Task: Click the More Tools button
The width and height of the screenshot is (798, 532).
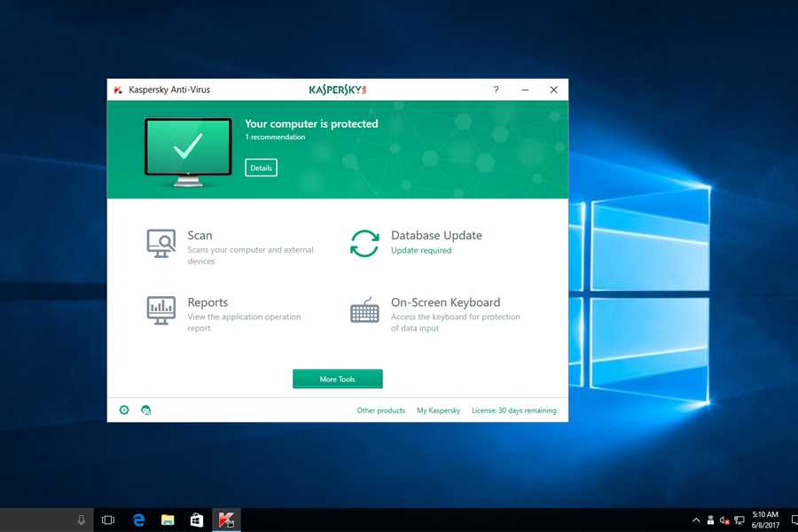Action: (x=338, y=379)
